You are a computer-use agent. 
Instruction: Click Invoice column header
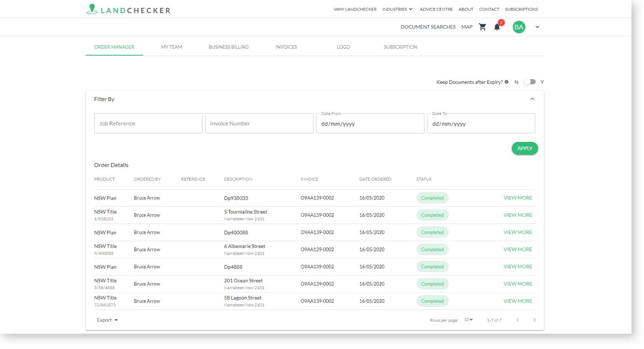point(309,179)
